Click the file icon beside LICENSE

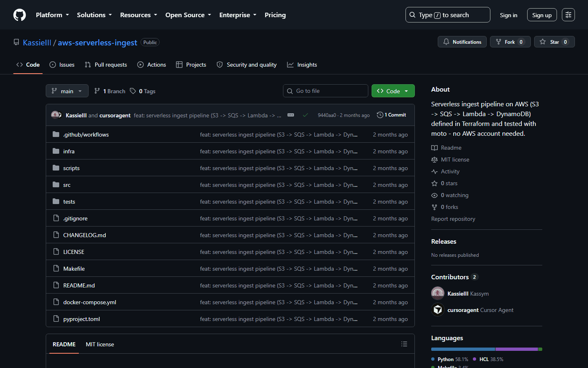56,252
